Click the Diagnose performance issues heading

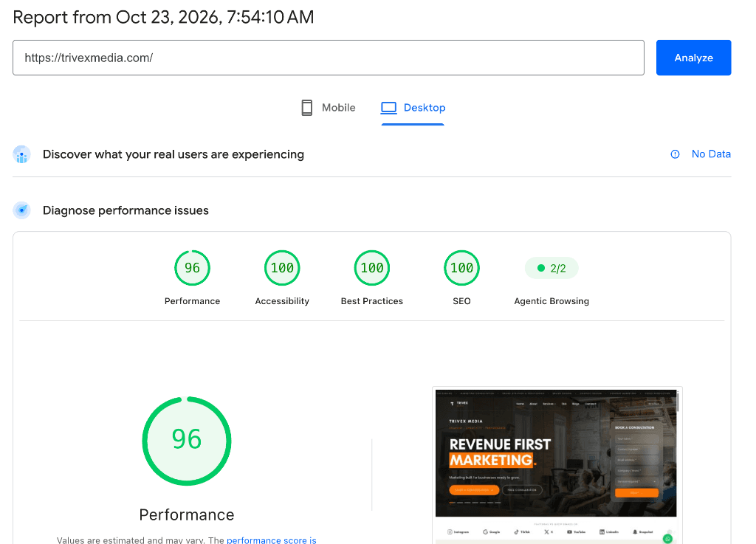coord(126,210)
